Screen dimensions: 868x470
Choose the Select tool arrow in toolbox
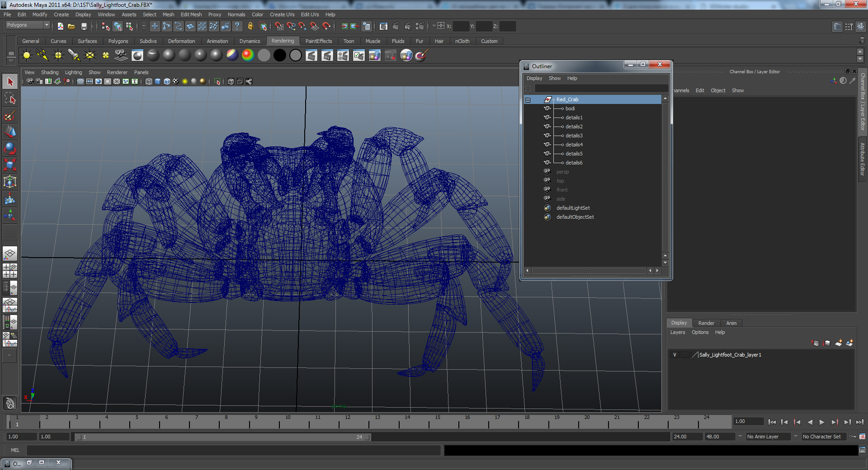[10, 82]
